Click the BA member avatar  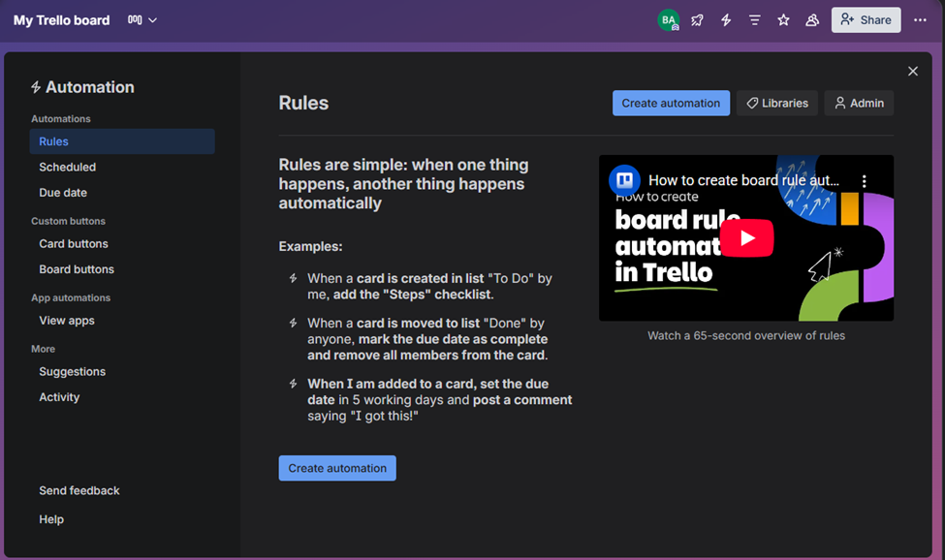pyautogui.click(x=669, y=20)
